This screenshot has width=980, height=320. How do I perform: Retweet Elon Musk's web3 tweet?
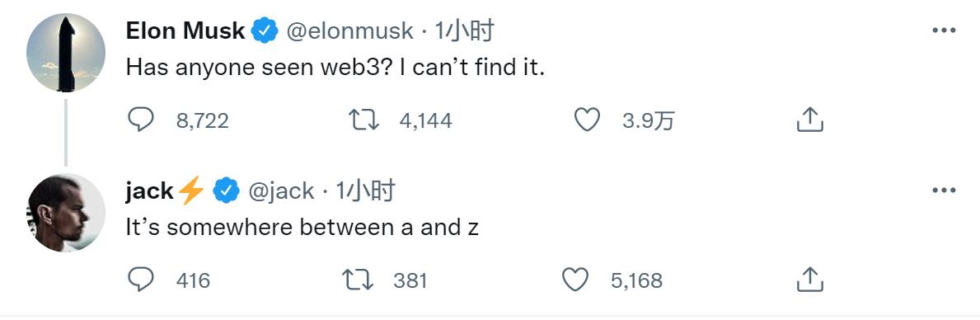coord(363,120)
